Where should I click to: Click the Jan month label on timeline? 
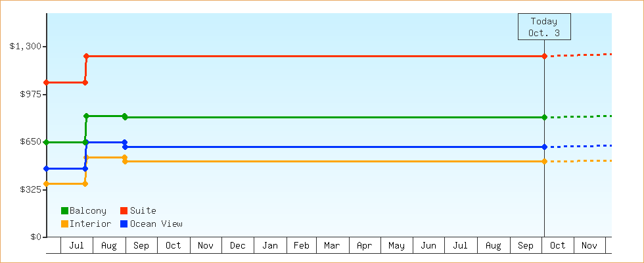click(270, 245)
